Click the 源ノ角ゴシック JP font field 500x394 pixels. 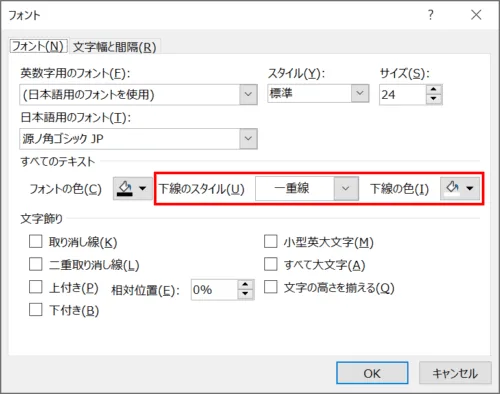coord(130,139)
